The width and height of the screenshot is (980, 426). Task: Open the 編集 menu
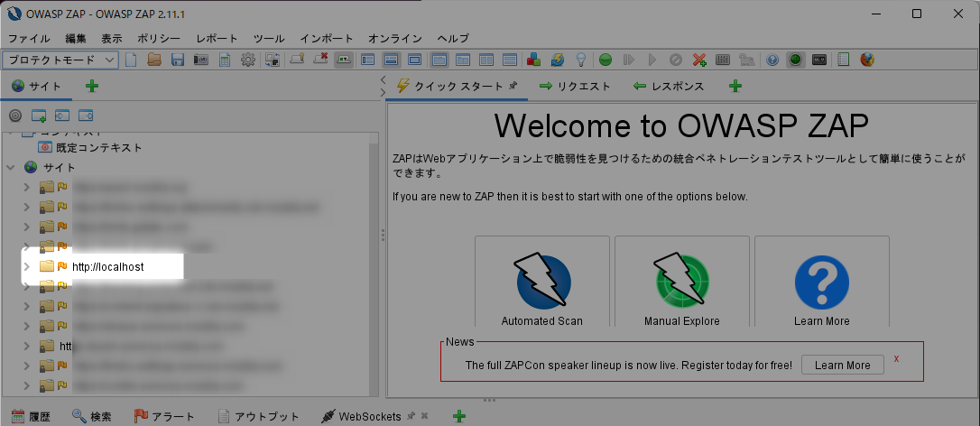pyautogui.click(x=76, y=38)
